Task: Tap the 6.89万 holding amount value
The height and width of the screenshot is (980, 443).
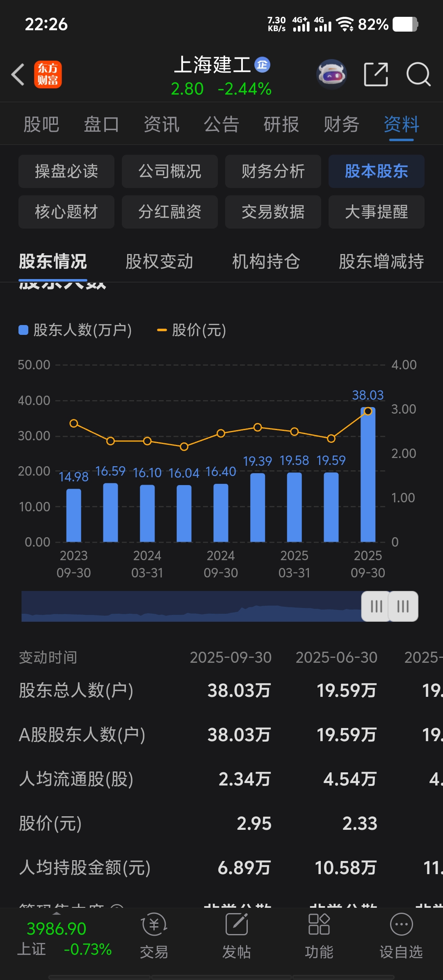Action: (x=244, y=868)
